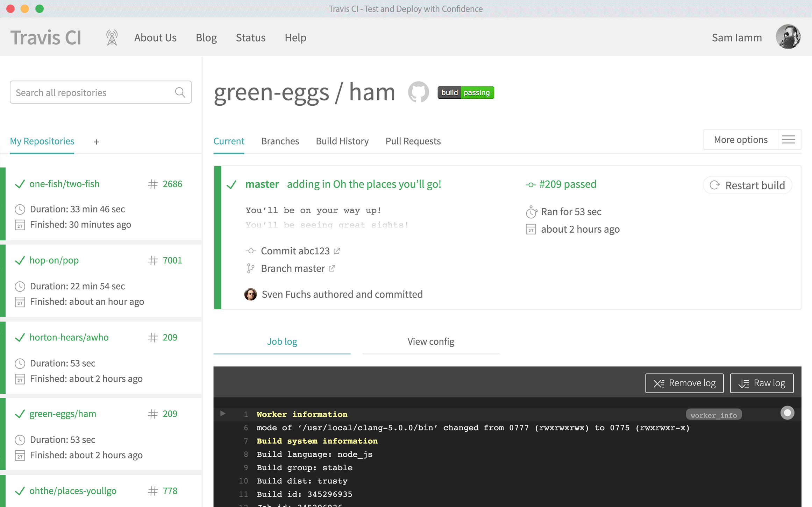Click the build passing badge
This screenshot has width=812, height=507.
click(465, 92)
